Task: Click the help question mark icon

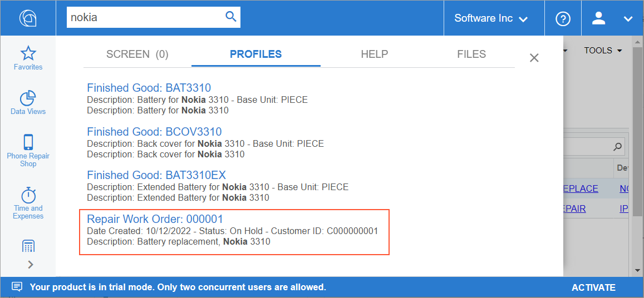Action: [x=563, y=18]
